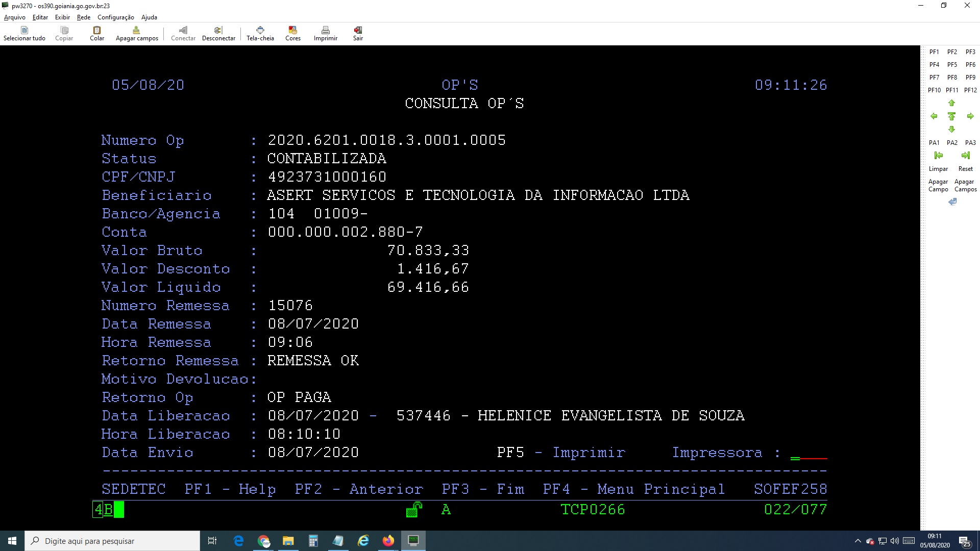Click the PF2 key button
The image size is (980, 551).
[952, 52]
